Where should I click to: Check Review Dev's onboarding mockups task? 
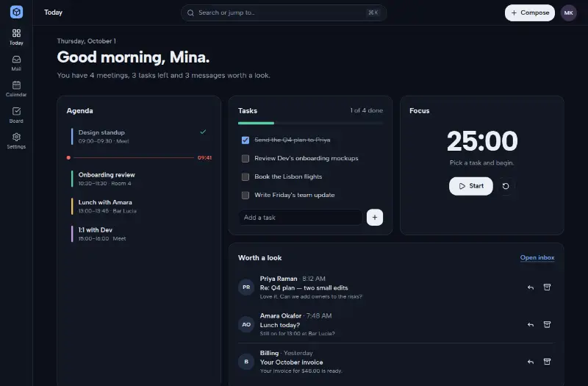coord(245,158)
